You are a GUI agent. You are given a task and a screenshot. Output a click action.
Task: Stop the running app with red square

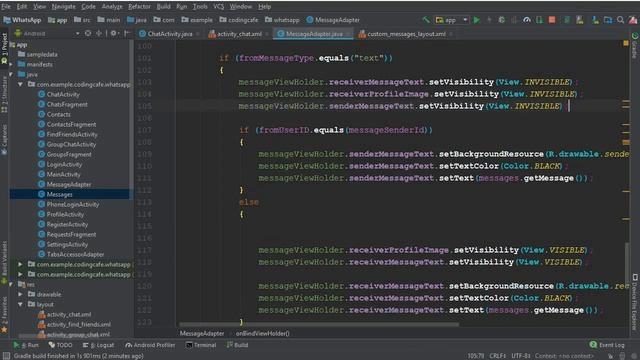pyautogui.click(x=552, y=20)
